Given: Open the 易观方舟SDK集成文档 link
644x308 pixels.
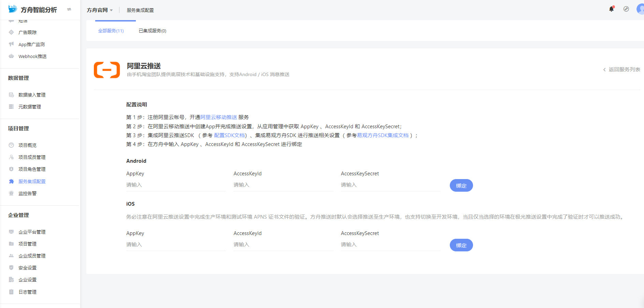Looking at the screenshot, I should (x=383, y=135).
